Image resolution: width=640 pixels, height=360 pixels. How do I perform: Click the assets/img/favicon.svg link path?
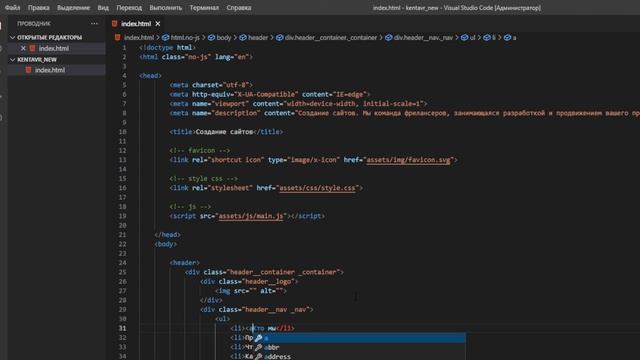coord(408,160)
